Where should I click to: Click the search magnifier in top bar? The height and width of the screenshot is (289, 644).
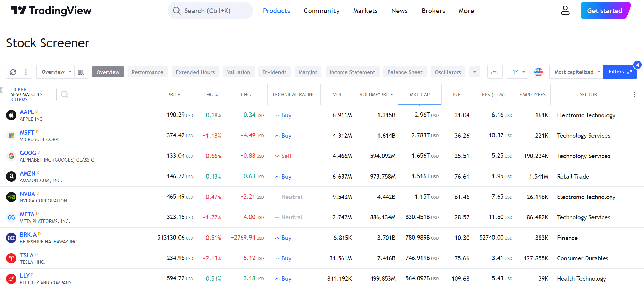coord(177,11)
